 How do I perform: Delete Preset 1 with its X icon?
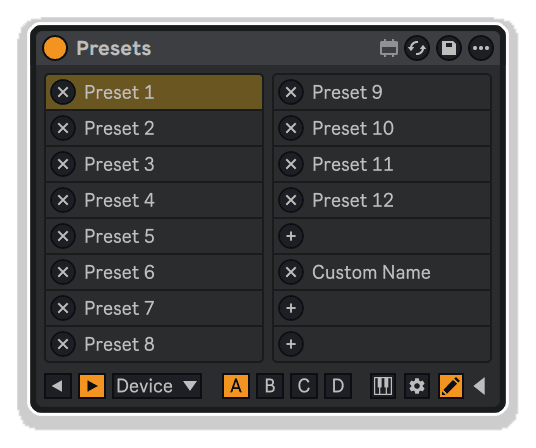[x=63, y=92]
